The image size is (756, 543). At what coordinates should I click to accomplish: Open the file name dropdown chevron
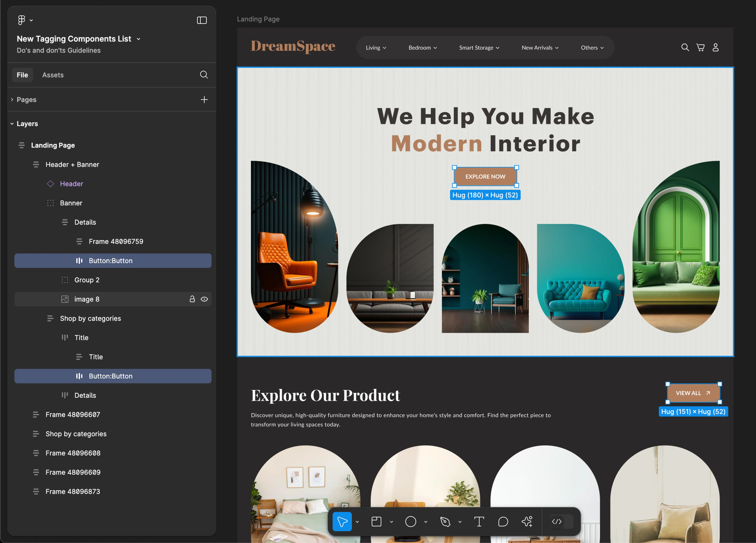138,39
